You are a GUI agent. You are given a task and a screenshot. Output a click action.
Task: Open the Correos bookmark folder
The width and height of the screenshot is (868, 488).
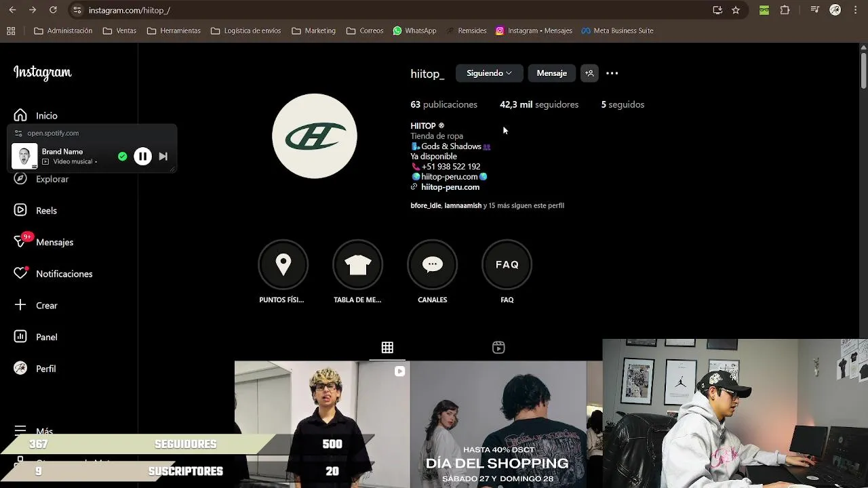point(365,30)
